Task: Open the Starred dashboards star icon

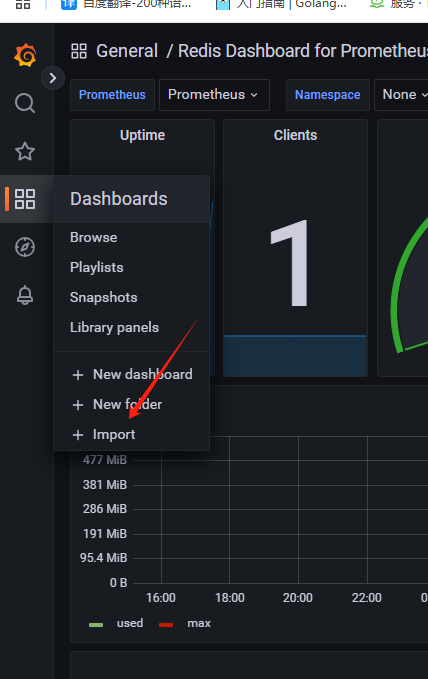Action: pyautogui.click(x=25, y=151)
